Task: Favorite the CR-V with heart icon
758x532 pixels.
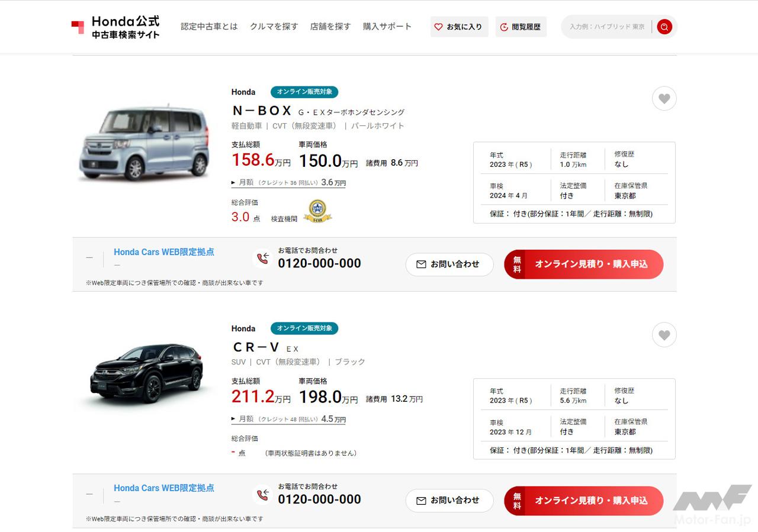Action: tap(664, 336)
